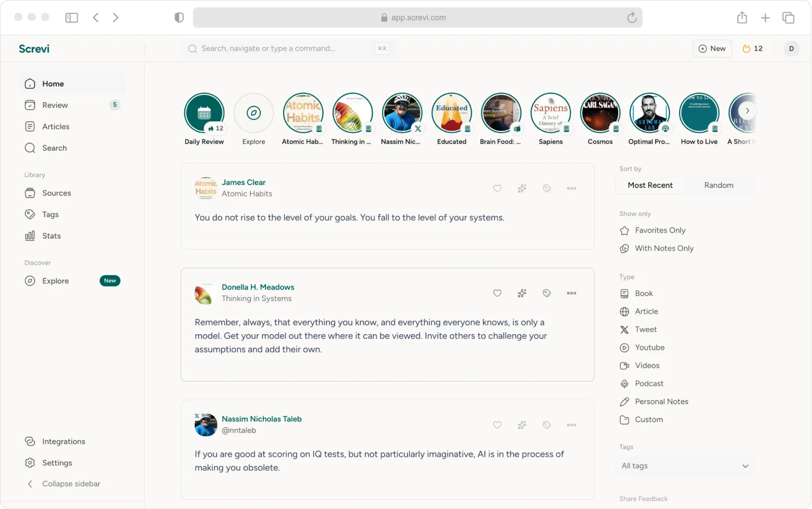Viewport: 812px width, 509px height.
Task: Filter by Book type
Action: coord(636,294)
